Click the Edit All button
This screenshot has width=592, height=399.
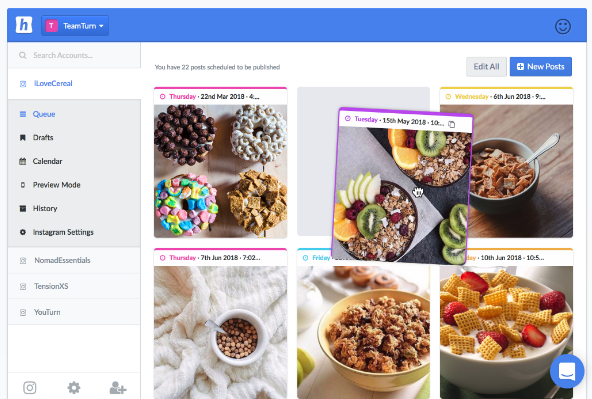point(486,67)
